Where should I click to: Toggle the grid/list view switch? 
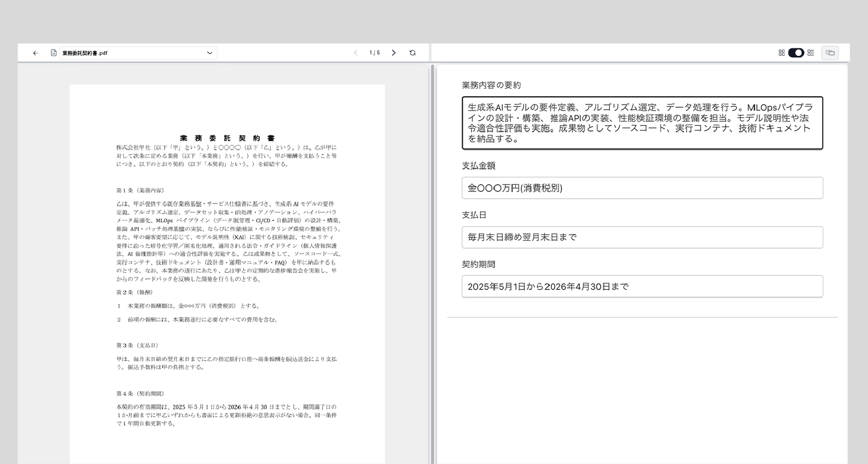point(796,53)
